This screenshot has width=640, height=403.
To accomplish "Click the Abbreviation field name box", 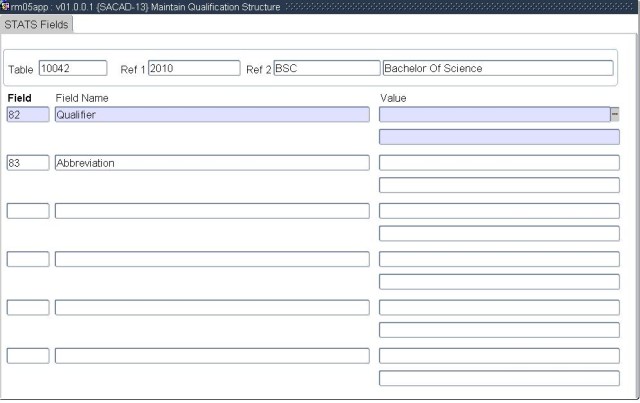I will pos(212,162).
